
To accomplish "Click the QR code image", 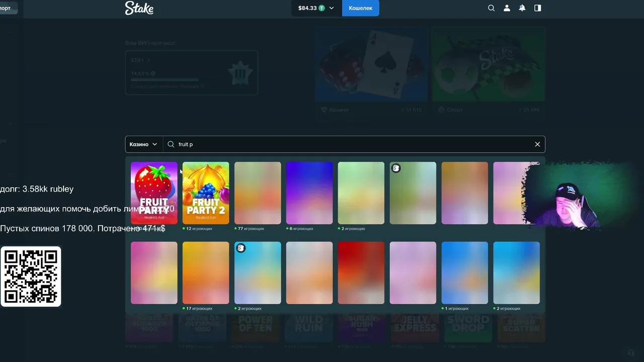I will [31, 277].
